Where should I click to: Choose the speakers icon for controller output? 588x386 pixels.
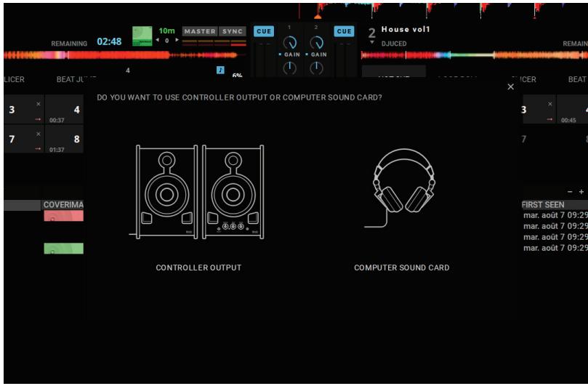click(198, 192)
